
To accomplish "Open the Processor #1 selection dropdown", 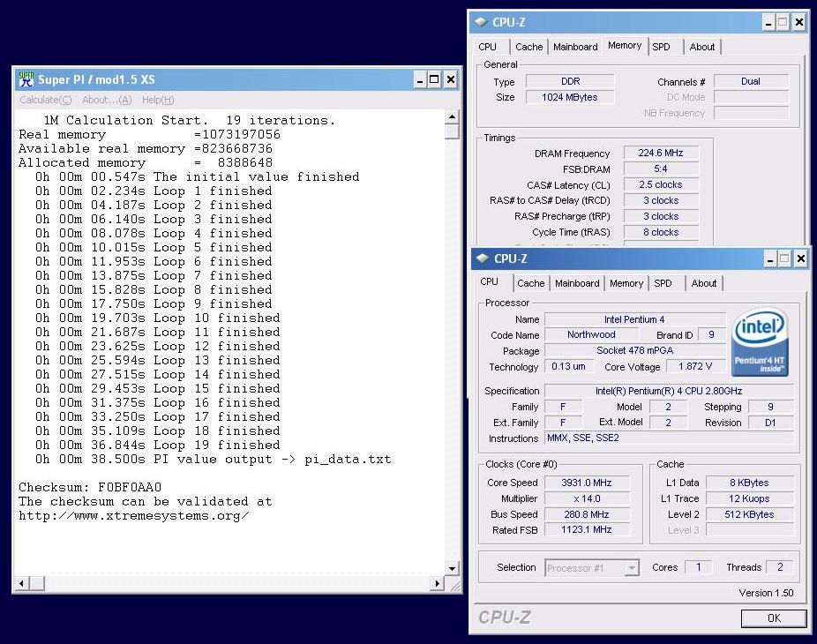I will pos(592,568).
